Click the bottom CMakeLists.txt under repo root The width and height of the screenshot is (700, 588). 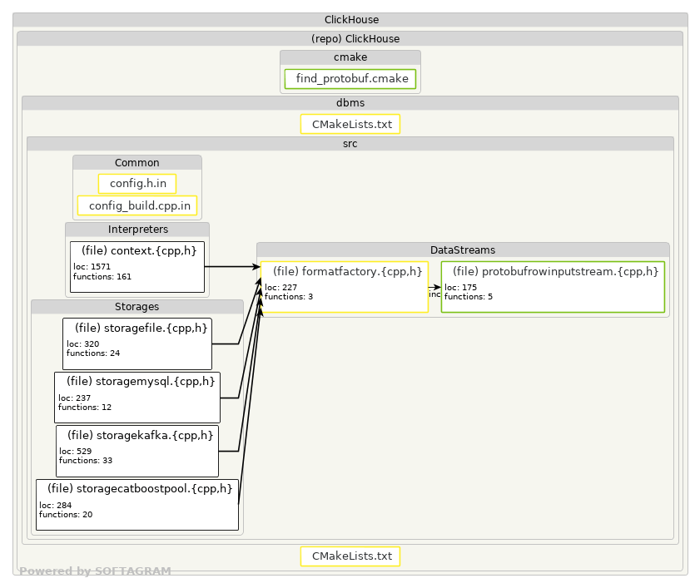pos(350,556)
